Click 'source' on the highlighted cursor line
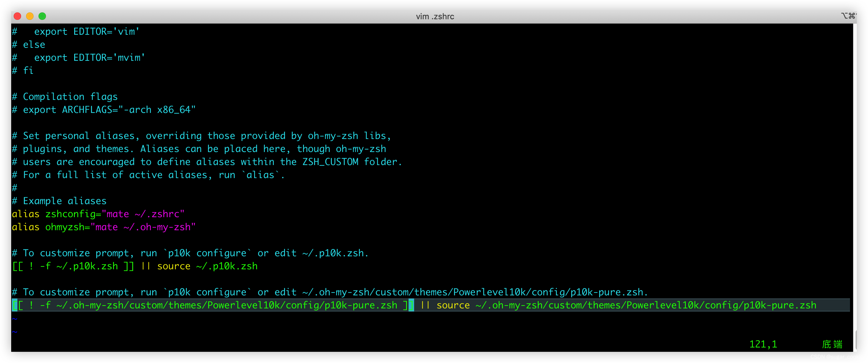 pos(453,305)
